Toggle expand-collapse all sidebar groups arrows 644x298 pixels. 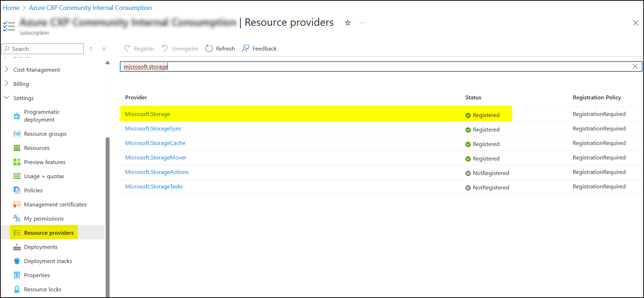(91, 49)
